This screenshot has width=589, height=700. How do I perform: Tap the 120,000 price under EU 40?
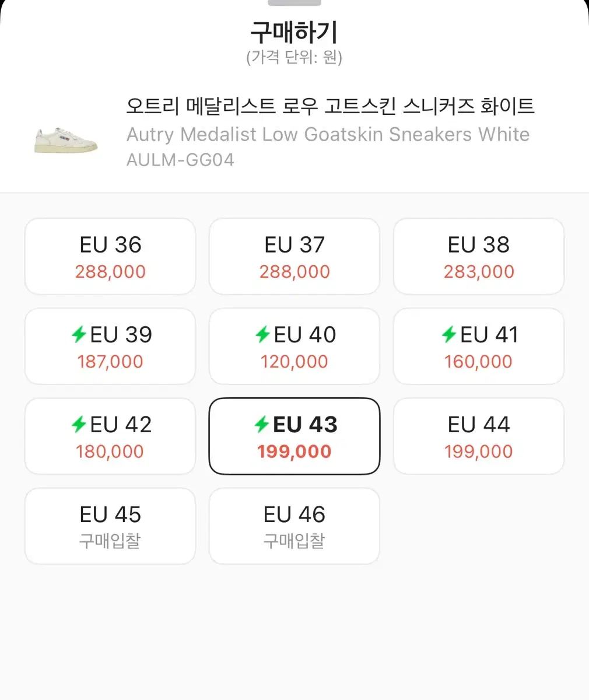click(294, 362)
